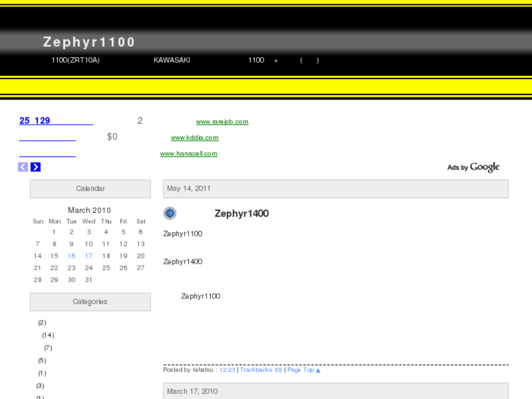Jump using Page Top link

[x=304, y=370]
